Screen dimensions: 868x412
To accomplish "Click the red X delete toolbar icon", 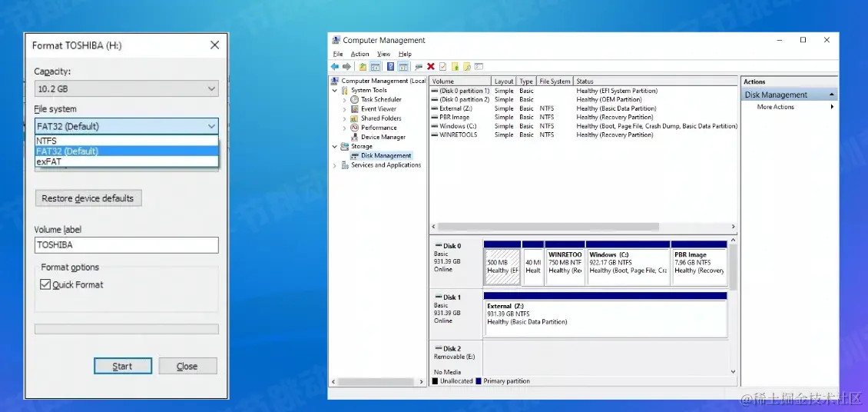I will (x=431, y=67).
